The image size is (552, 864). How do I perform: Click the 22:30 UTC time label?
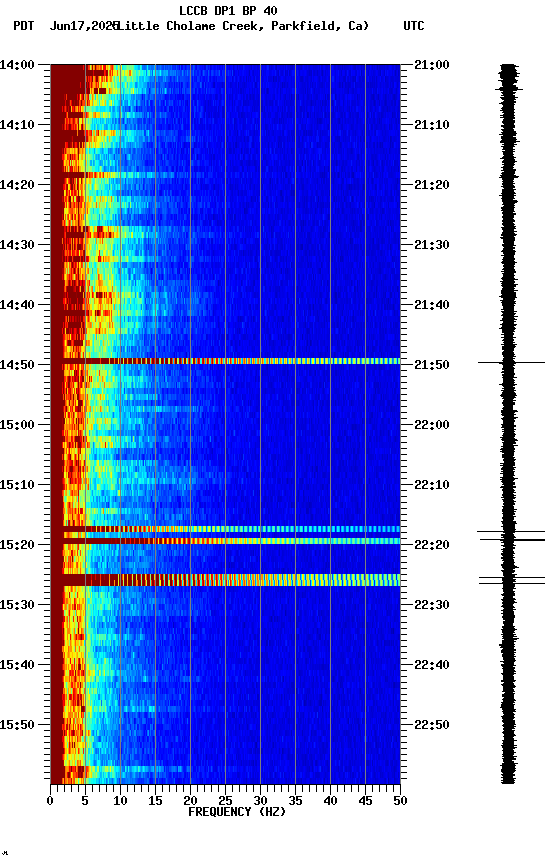click(x=432, y=605)
